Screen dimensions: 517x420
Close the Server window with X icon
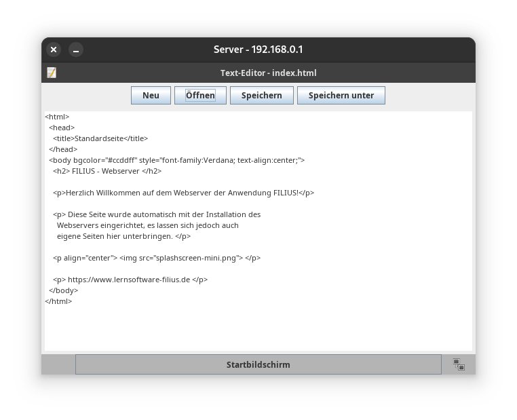pos(54,50)
